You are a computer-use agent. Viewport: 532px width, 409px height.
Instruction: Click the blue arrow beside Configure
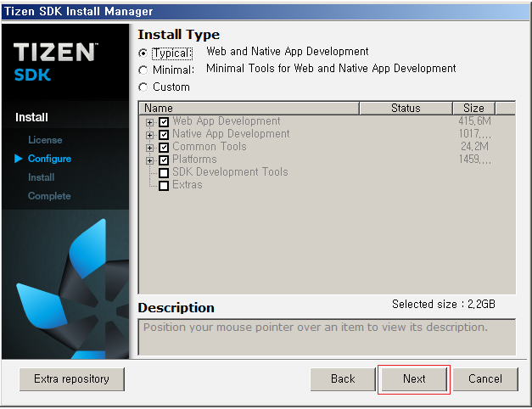tap(19, 159)
